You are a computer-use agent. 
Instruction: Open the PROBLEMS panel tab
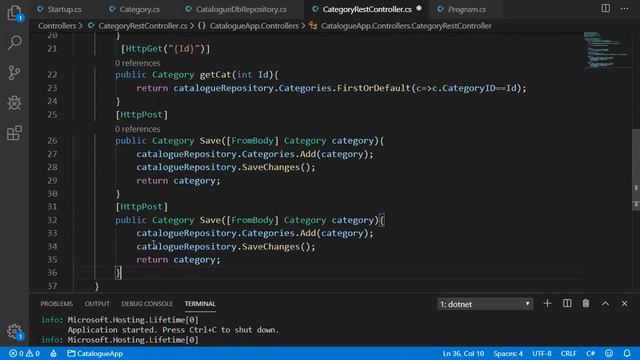coord(56,304)
